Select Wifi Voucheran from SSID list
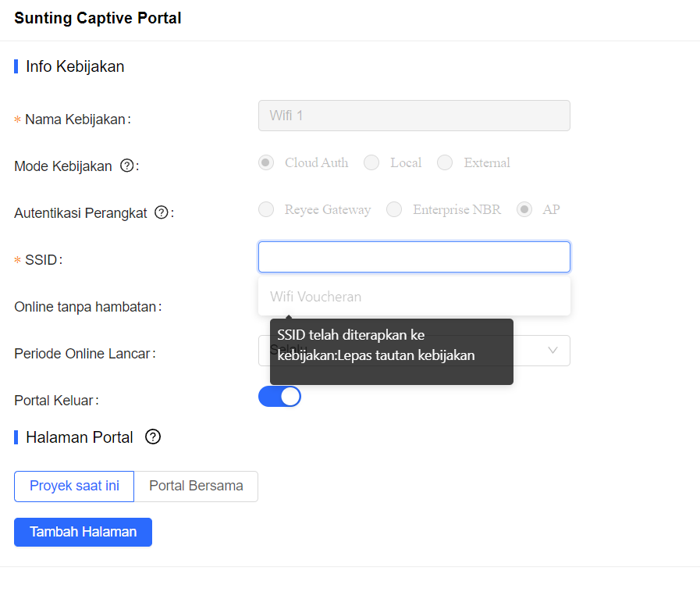 pos(316,297)
